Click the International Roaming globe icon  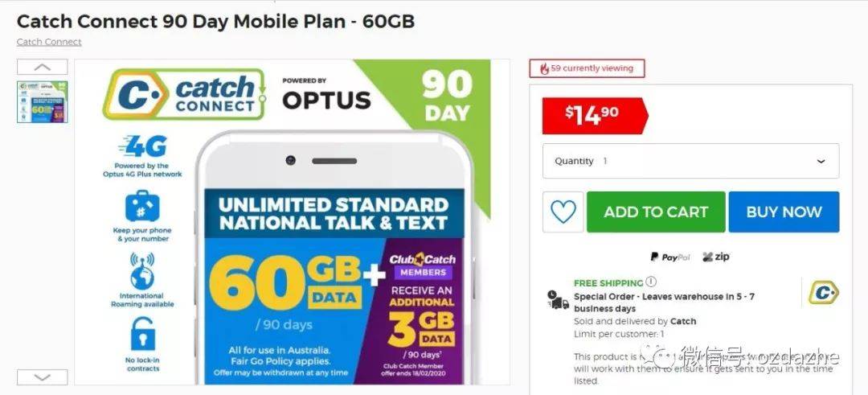(x=142, y=271)
